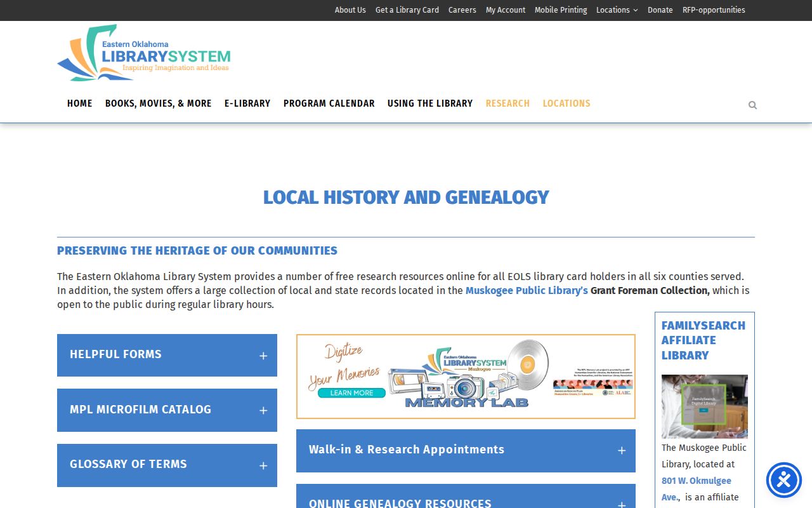Open the Home menu item
812x508 pixels.
80,104
